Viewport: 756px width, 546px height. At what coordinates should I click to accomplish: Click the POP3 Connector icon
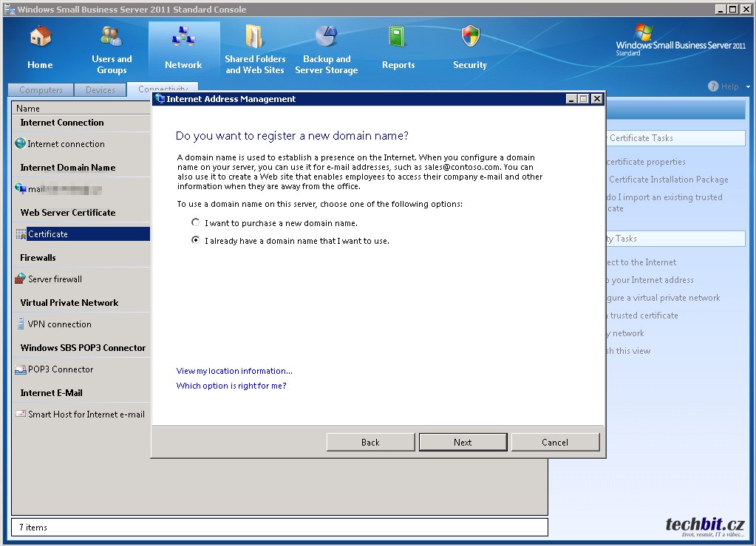[20, 369]
